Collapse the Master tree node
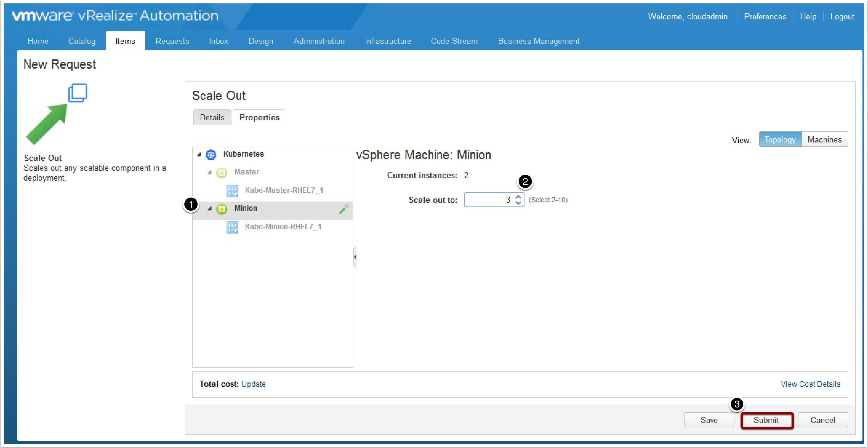 (210, 173)
